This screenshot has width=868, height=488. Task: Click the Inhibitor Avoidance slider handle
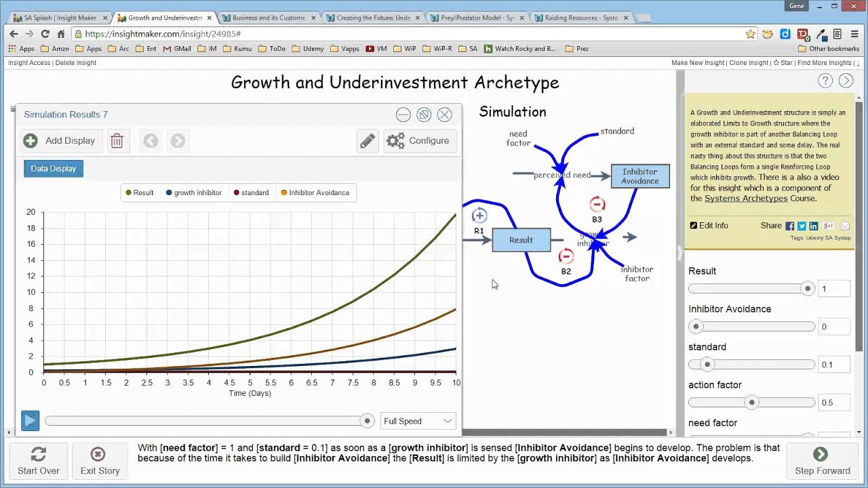(x=696, y=327)
